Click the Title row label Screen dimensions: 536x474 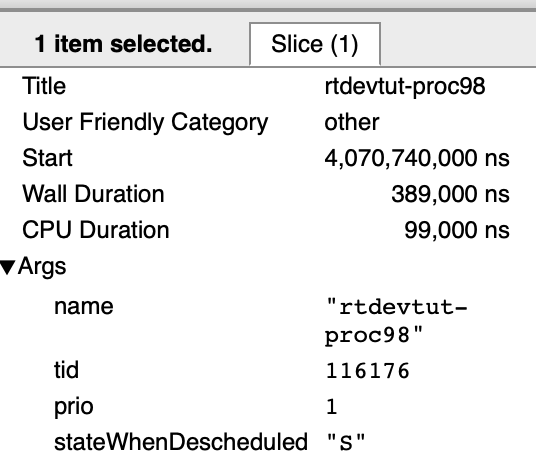44,86
